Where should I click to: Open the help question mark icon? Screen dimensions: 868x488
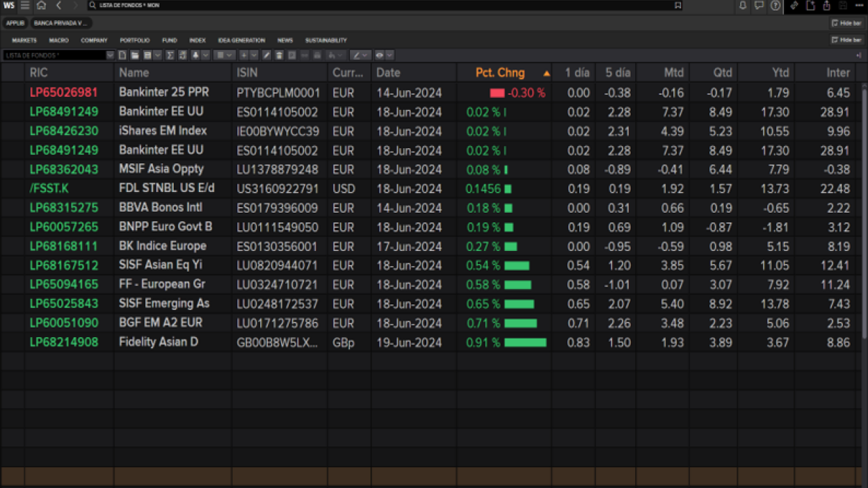point(775,6)
